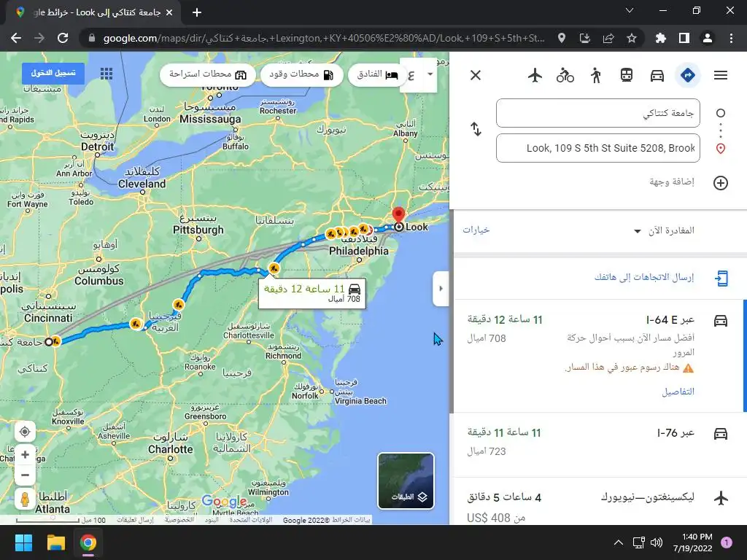The image size is (747, 560).
Task: Select the transit travel mode icon
Action: 626,75
